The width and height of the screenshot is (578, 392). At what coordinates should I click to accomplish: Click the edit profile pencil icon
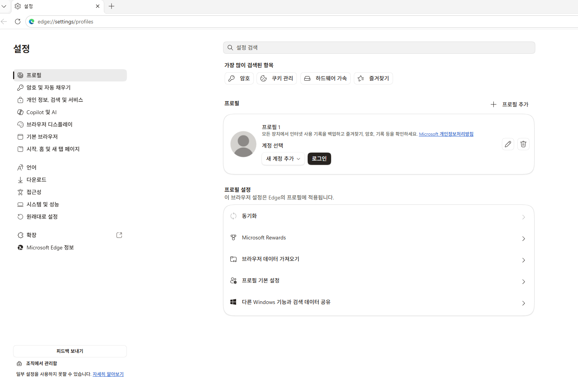point(508,144)
